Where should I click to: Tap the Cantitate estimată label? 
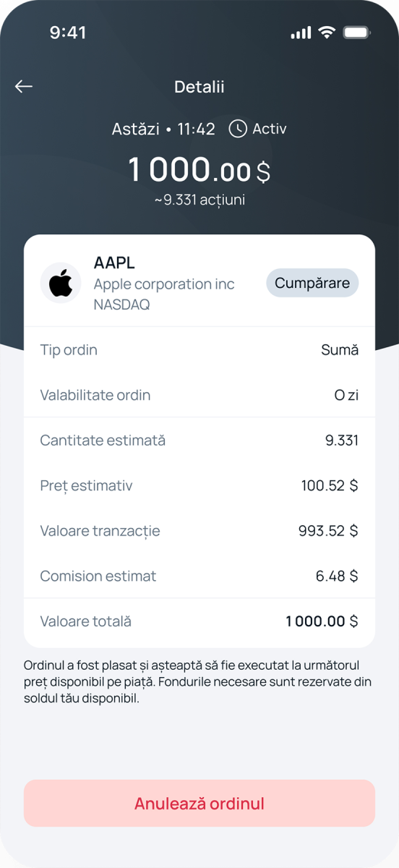tap(103, 440)
